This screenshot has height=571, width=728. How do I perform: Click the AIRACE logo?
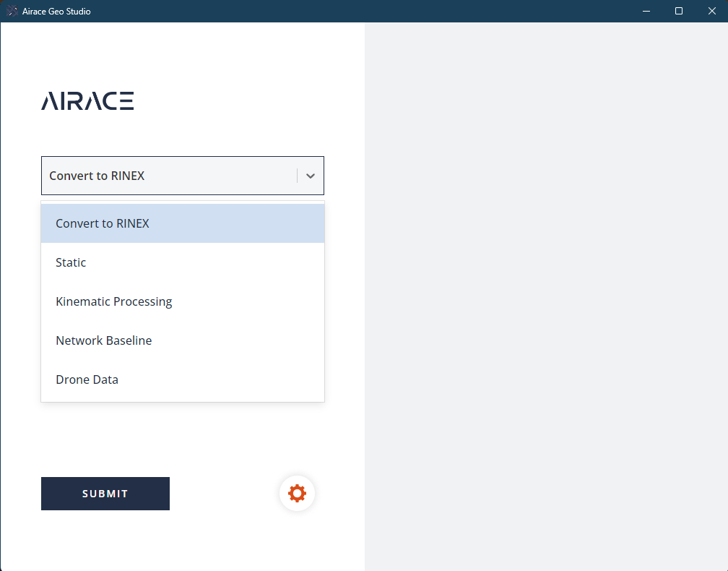click(x=87, y=101)
